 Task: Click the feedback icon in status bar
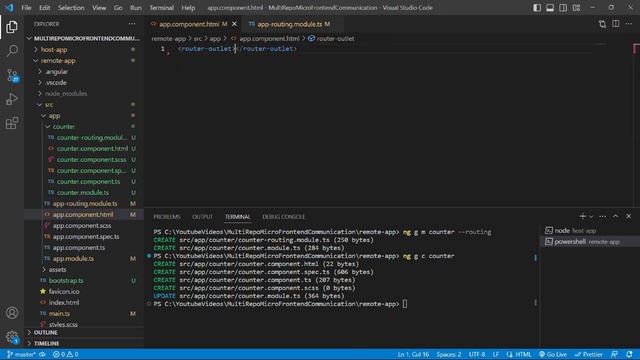(x=615, y=354)
